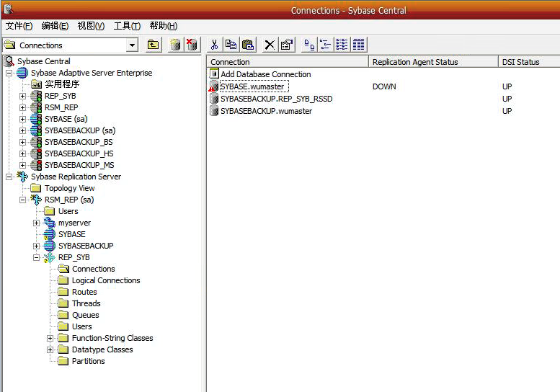Viewport: 560px width, 392px height.
Task: Click the Cut scissors toolbar icon
Action: (x=214, y=45)
